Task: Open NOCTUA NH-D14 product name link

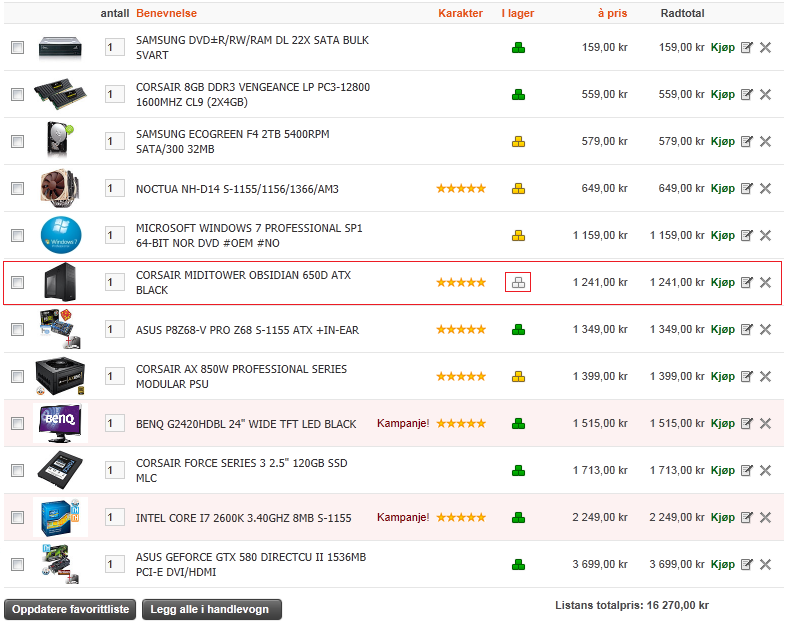Action: pos(237,189)
